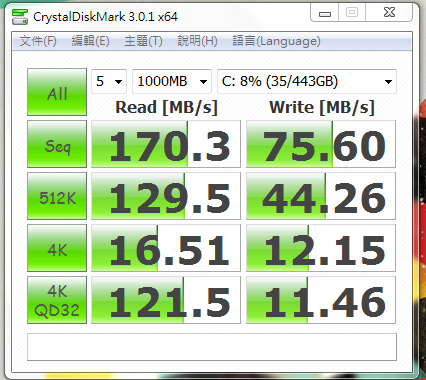Open the 編輯(E) menu
Screen dimensions: 426x380
coord(90,41)
